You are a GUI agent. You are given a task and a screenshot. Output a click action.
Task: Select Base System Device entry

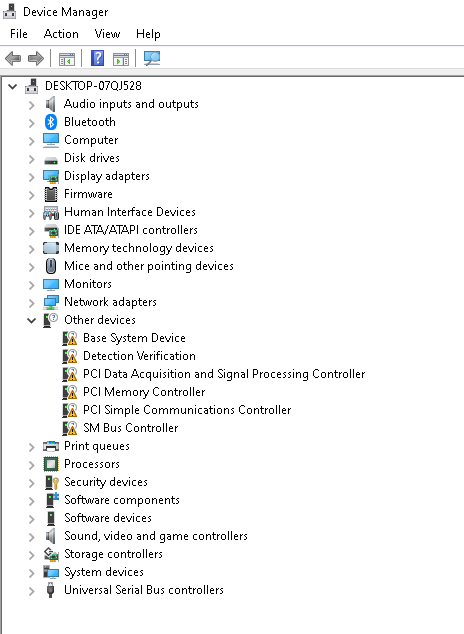click(134, 338)
